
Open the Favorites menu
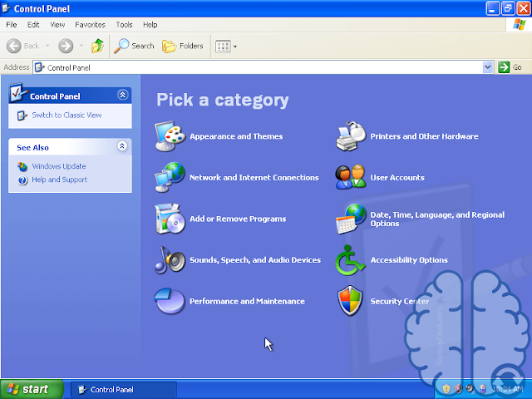point(91,25)
